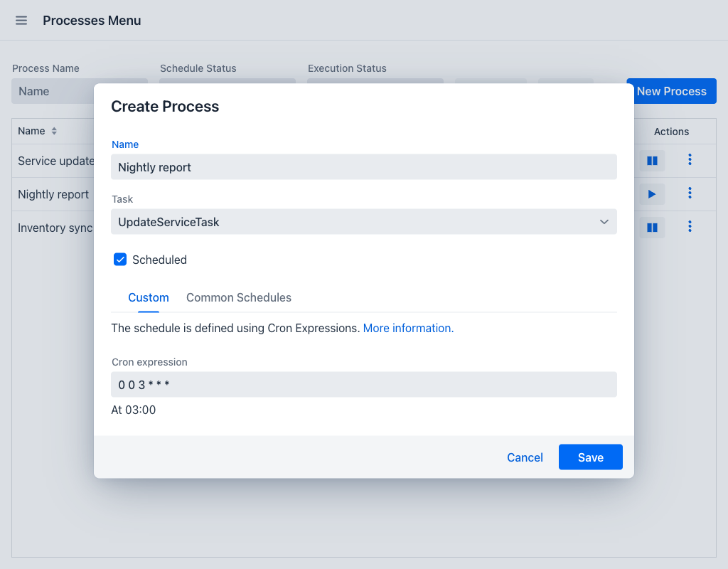Click the 'At 03:00' schedule description
Viewport: 728px width, 569px height.
pos(134,410)
